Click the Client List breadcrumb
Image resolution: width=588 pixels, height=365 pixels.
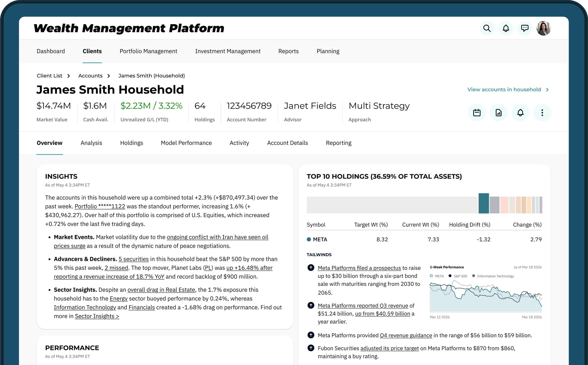click(x=50, y=76)
